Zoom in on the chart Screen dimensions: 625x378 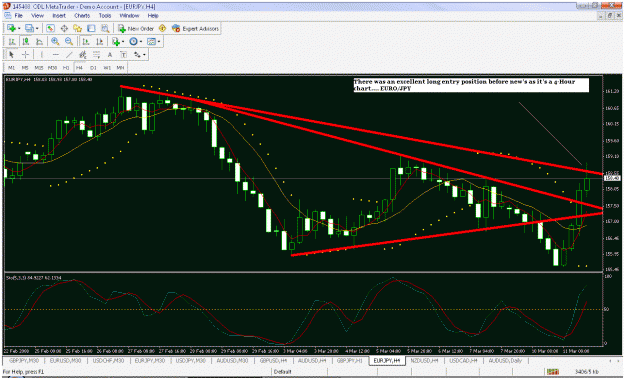click(55, 41)
